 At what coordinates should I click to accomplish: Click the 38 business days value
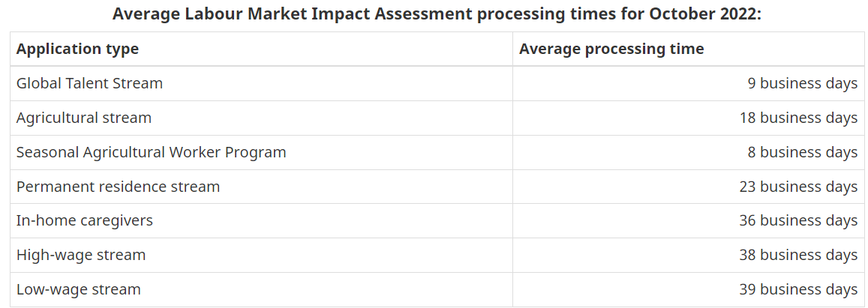(798, 255)
